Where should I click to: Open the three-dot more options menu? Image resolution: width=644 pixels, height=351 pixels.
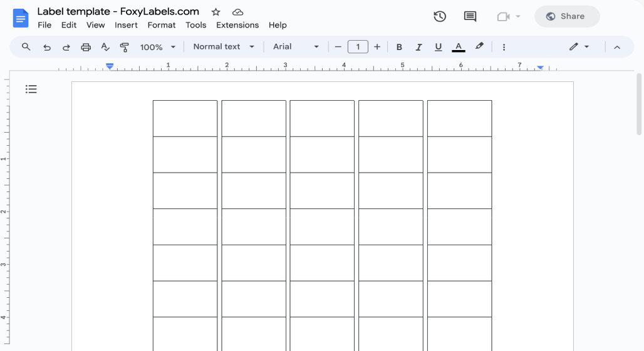point(504,47)
